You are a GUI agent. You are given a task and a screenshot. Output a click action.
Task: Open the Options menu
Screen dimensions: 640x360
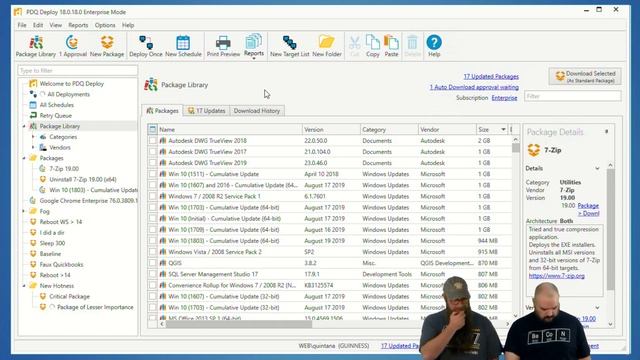[x=105, y=25]
